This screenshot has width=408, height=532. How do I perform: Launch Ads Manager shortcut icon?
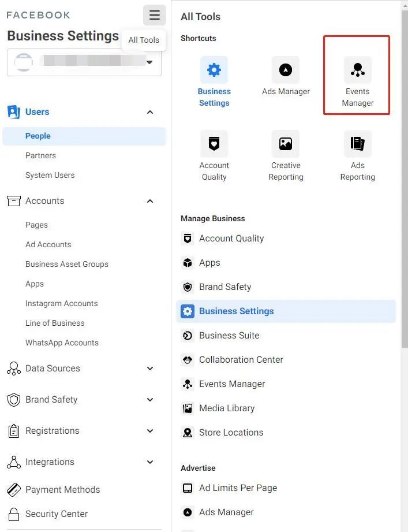point(286,70)
